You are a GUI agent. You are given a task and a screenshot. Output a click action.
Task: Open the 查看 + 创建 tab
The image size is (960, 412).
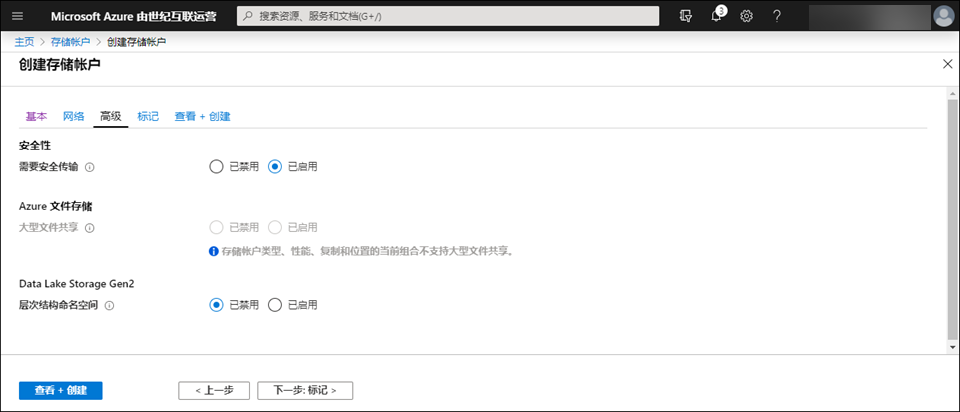tap(203, 116)
